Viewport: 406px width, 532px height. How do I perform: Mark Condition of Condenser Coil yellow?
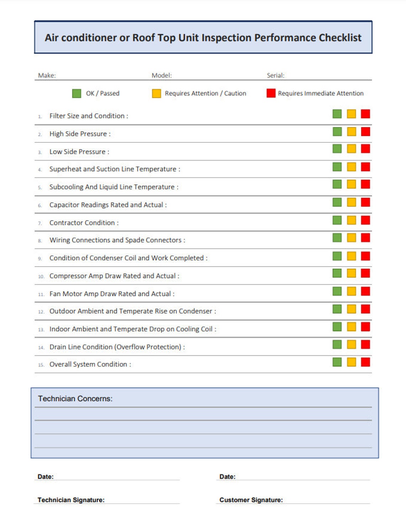pyautogui.click(x=351, y=256)
